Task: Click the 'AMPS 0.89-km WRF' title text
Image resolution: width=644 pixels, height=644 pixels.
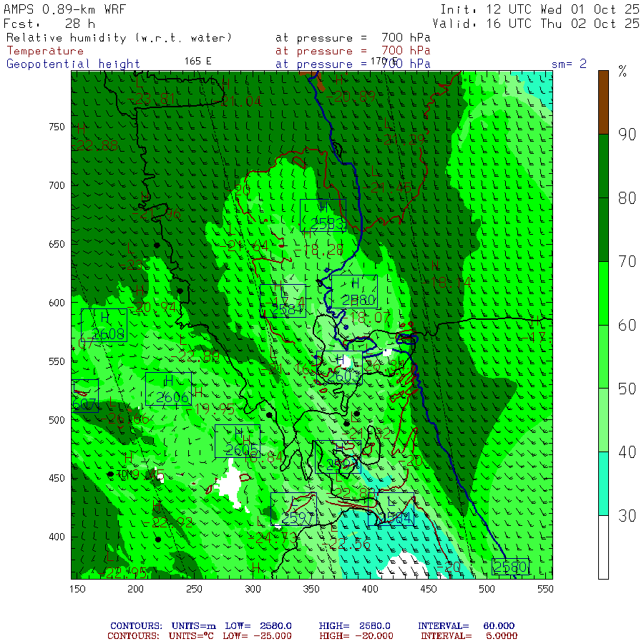Action: [x=64, y=9]
